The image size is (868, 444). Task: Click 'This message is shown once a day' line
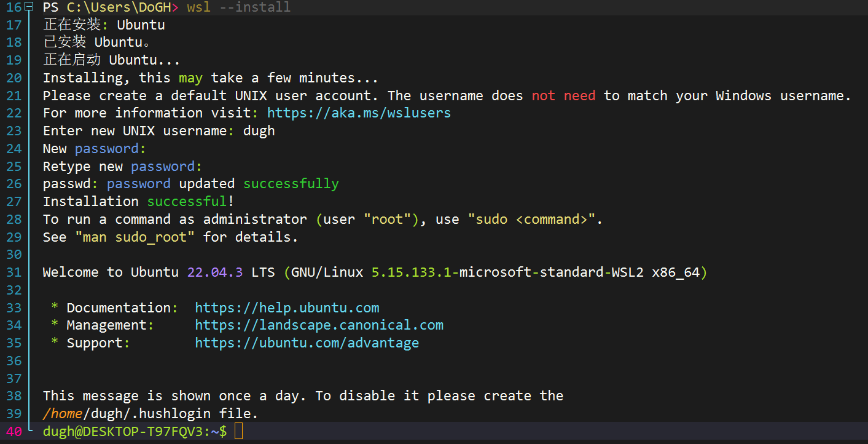coord(303,396)
